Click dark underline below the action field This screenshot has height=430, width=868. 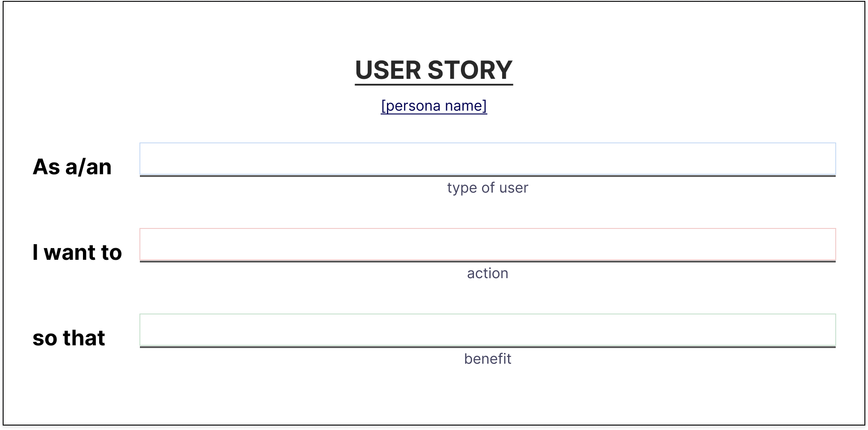click(488, 262)
